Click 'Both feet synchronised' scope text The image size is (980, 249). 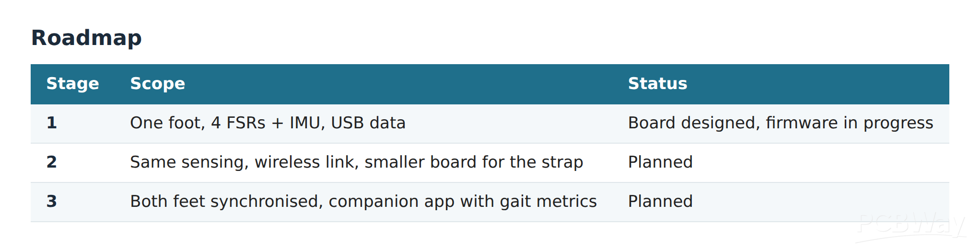pyautogui.click(x=225, y=202)
